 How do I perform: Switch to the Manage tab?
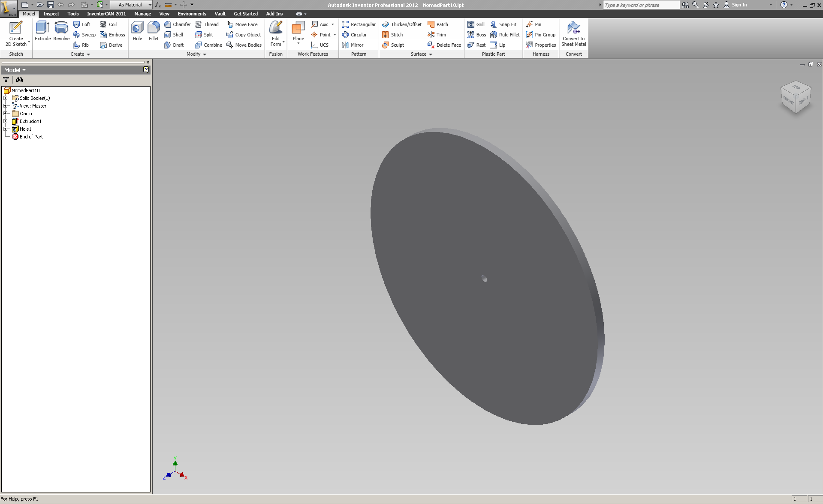(x=142, y=14)
